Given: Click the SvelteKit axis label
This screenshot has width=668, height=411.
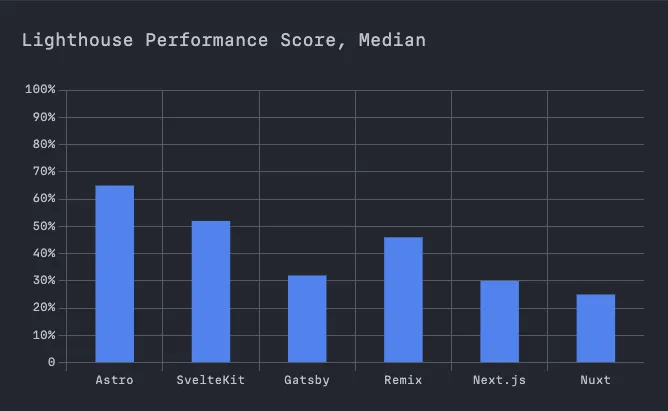Looking at the screenshot, I should (x=210, y=380).
